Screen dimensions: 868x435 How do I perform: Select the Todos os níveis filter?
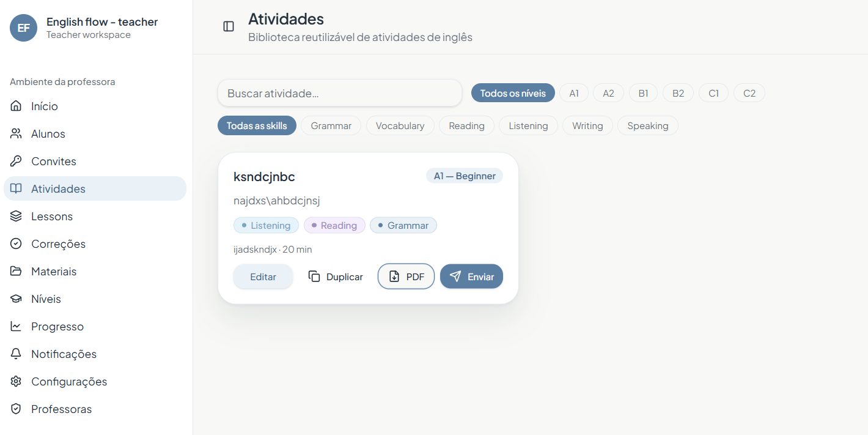pyautogui.click(x=513, y=93)
